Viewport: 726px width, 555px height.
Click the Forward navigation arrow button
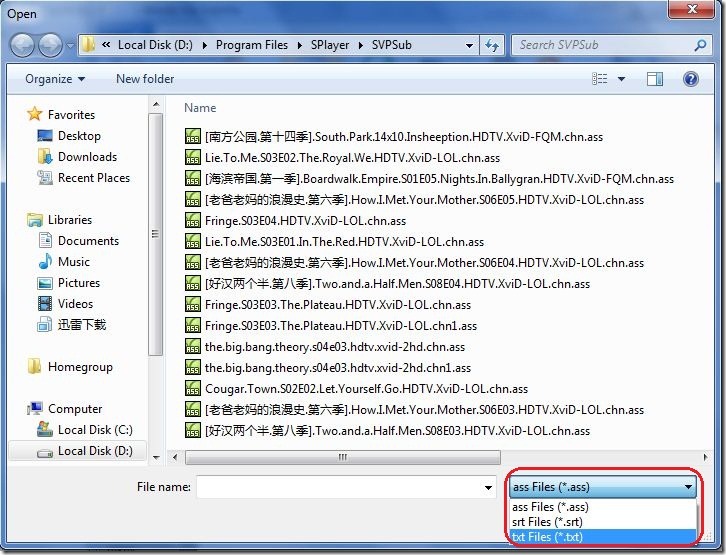tap(50, 45)
